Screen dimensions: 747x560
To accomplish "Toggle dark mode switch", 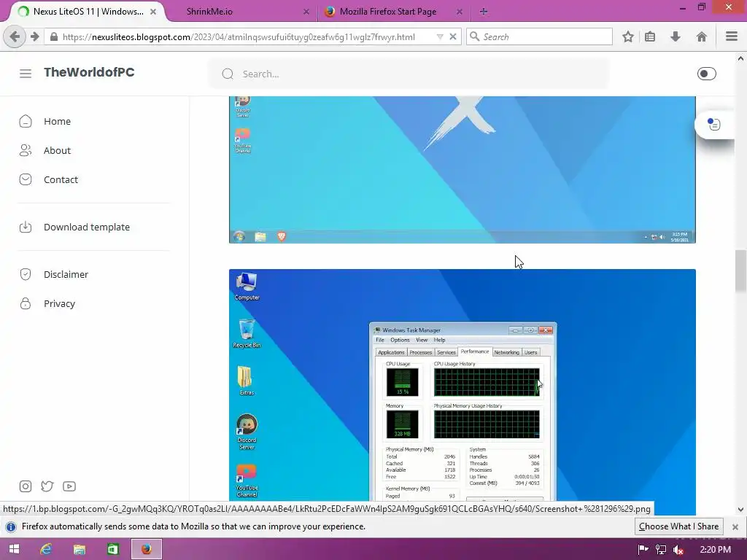I will [x=706, y=74].
